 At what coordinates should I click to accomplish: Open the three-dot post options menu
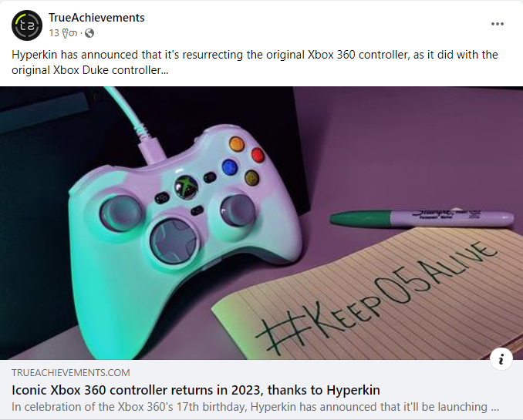(x=497, y=24)
